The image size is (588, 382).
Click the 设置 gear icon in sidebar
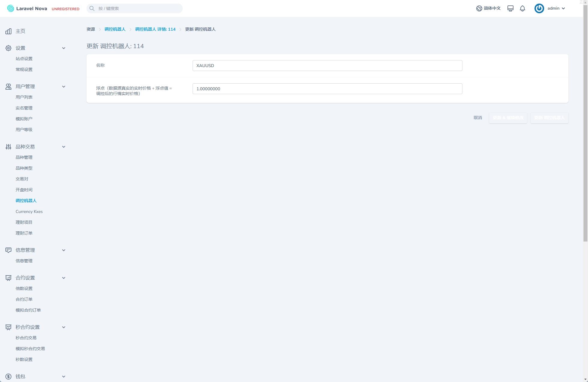[8, 48]
